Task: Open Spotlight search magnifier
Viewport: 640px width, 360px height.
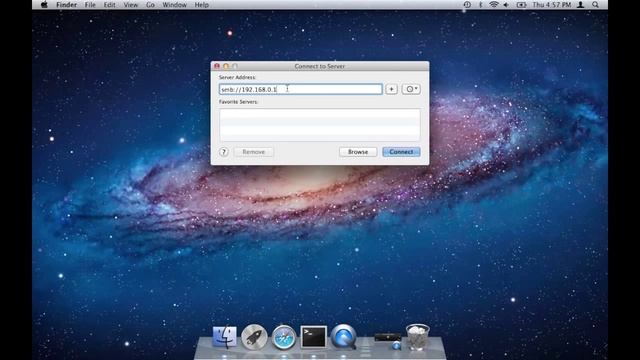Action: (596, 5)
